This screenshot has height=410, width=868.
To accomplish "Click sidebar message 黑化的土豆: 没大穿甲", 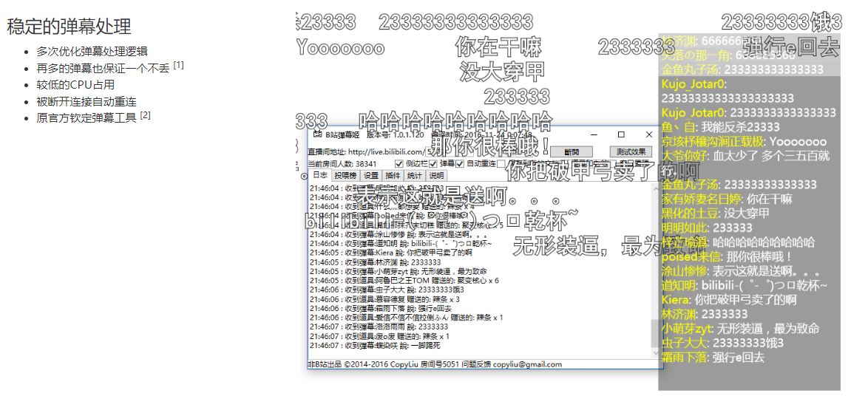I will (x=715, y=213).
